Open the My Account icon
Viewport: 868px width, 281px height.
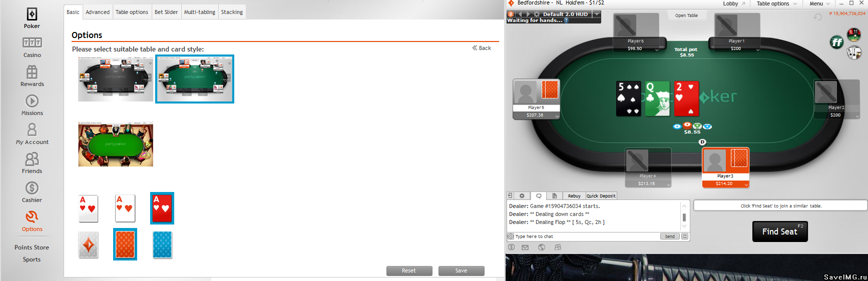point(32,130)
